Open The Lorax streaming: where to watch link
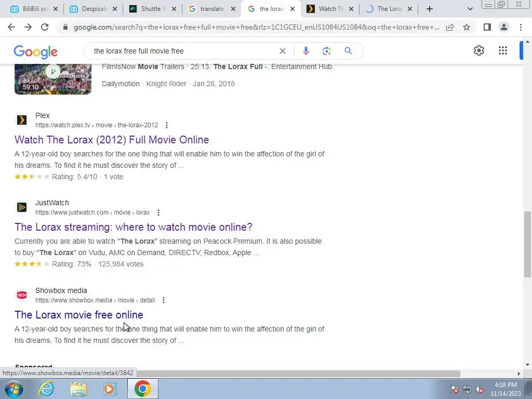This screenshot has height=399, width=532. (x=134, y=227)
